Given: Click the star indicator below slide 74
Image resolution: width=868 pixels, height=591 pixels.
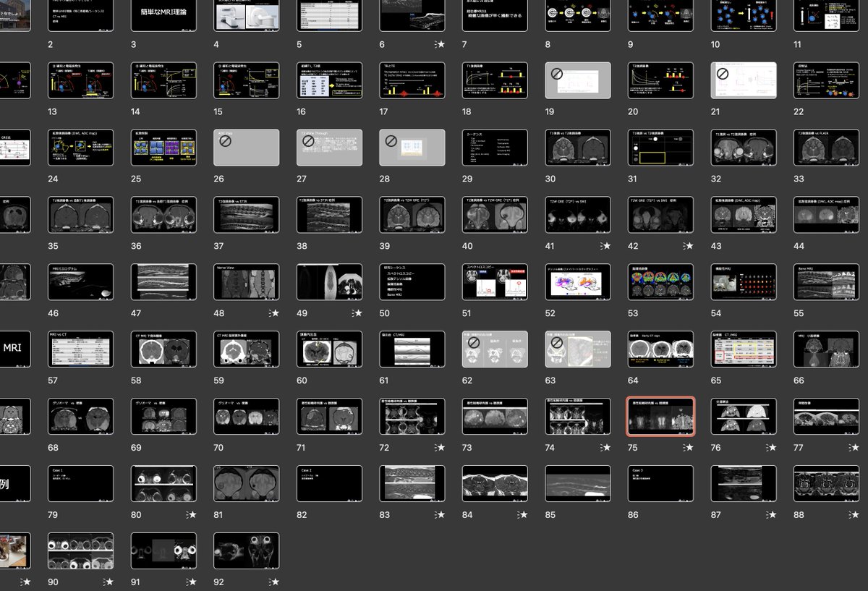Looking at the screenshot, I should click(605, 448).
